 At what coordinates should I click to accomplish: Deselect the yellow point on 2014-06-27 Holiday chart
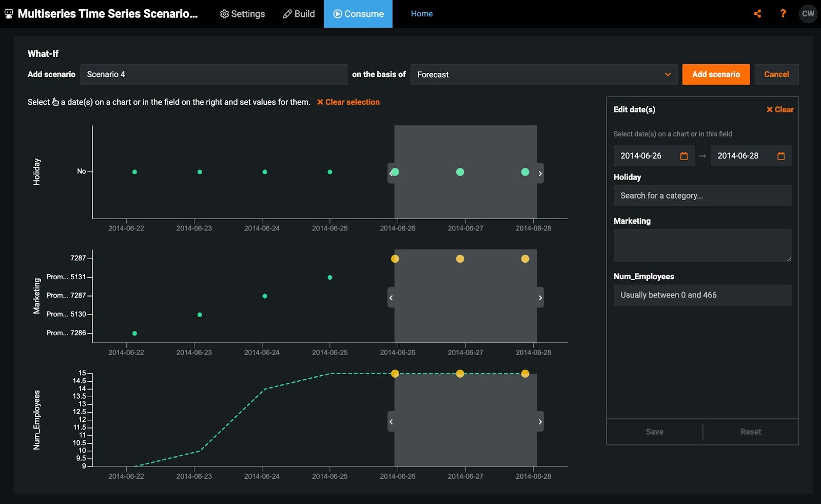click(x=460, y=172)
